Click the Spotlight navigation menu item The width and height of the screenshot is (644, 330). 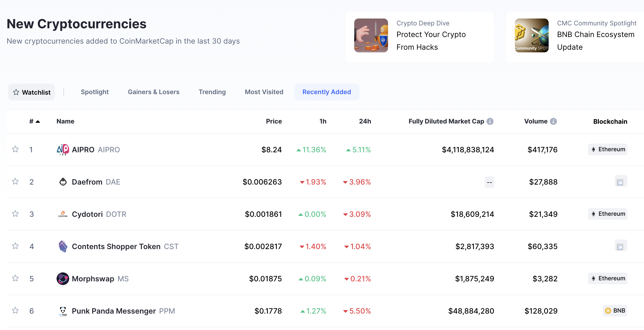click(94, 91)
